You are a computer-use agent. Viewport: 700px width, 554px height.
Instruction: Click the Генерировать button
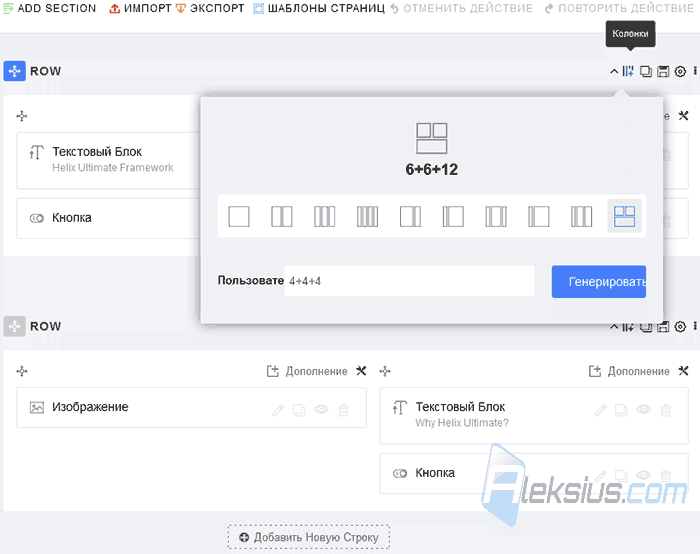coord(599,282)
